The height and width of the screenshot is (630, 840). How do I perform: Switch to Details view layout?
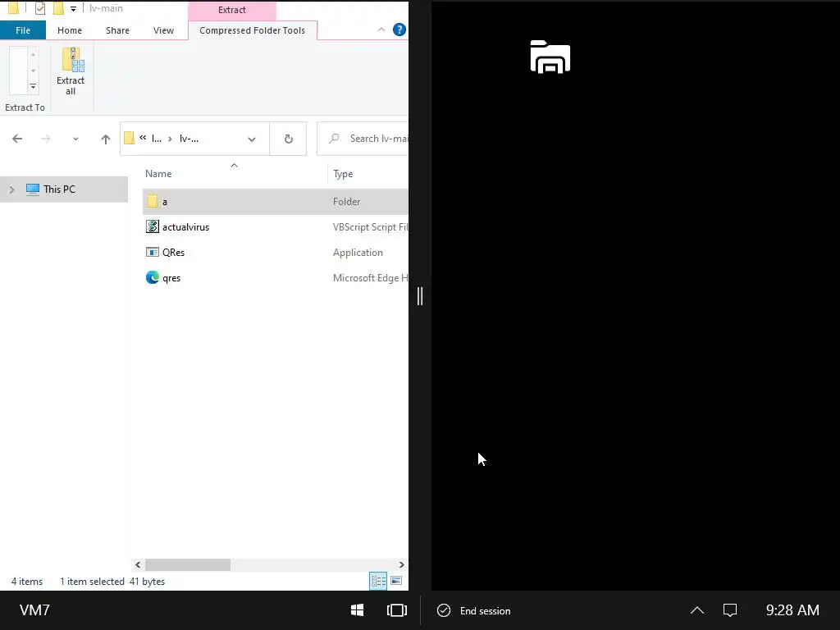coord(378,581)
